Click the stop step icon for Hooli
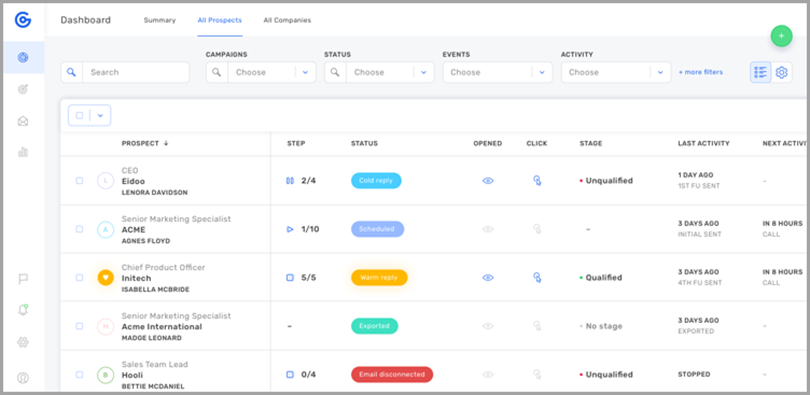 point(290,374)
